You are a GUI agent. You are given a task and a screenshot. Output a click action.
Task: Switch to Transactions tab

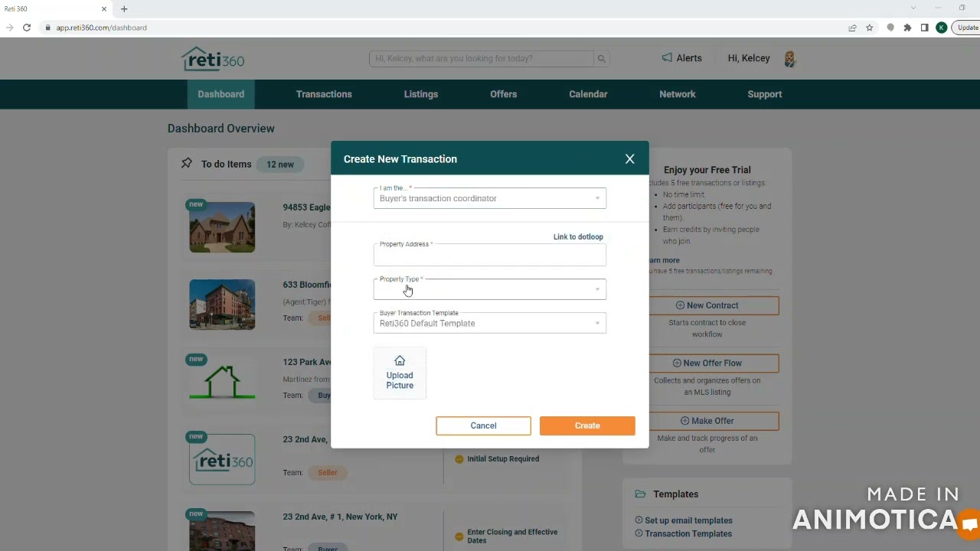pos(324,94)
